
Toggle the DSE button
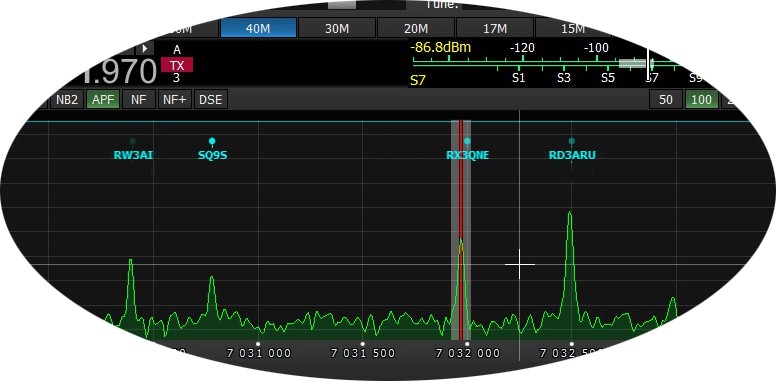point(210,99)
